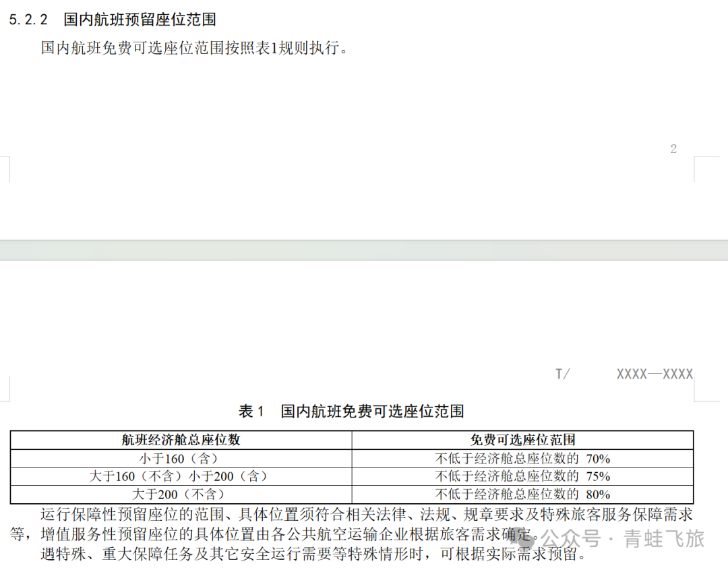Select the 航班经济舱总座位数 column header
728x568 pixels.
[181, 440]
